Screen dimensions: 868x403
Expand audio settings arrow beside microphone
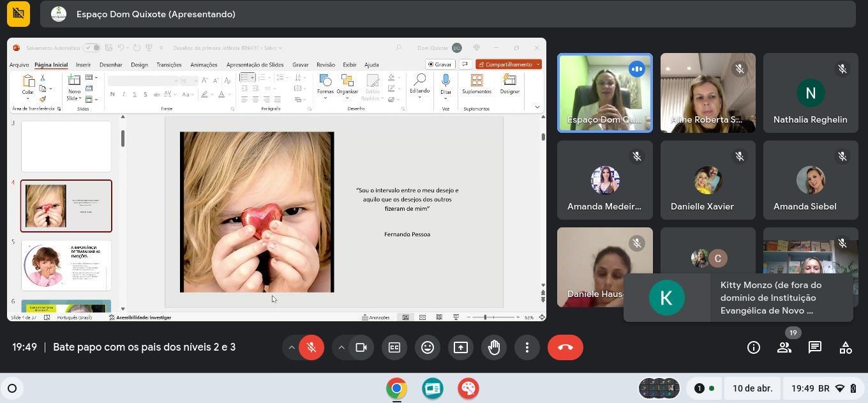[292, 347]
